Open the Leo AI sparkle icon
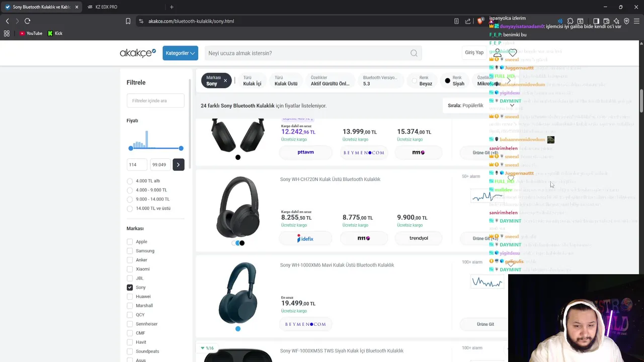The image size is (644, 362). tap(616, 21)
